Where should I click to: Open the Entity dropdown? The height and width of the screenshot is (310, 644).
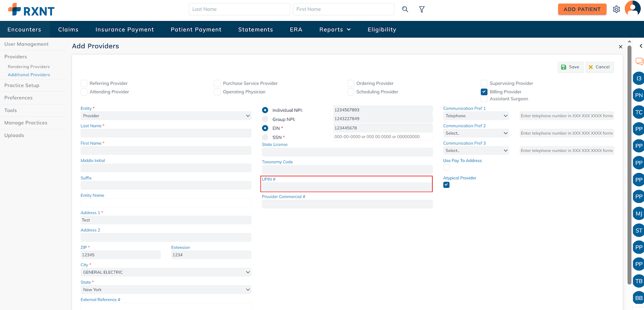click(166, 116)
